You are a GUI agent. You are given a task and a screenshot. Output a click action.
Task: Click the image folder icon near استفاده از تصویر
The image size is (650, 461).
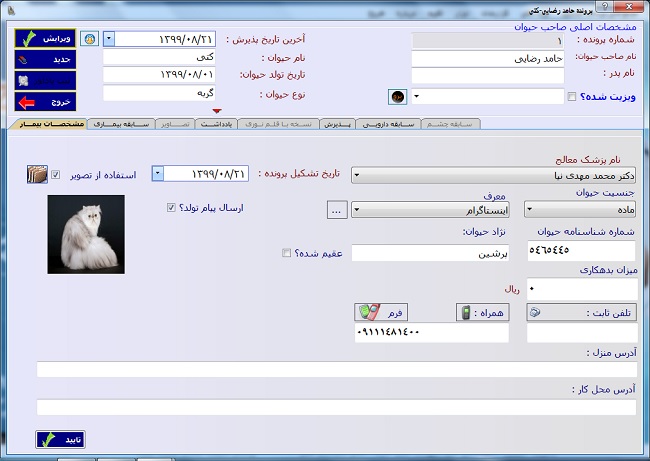[36, 174]
